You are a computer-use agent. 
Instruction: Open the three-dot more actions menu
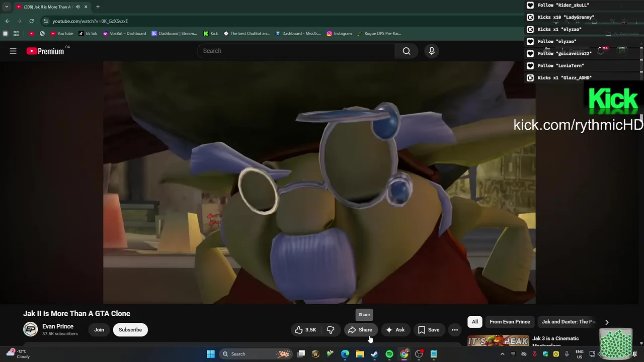coord(455,330)
